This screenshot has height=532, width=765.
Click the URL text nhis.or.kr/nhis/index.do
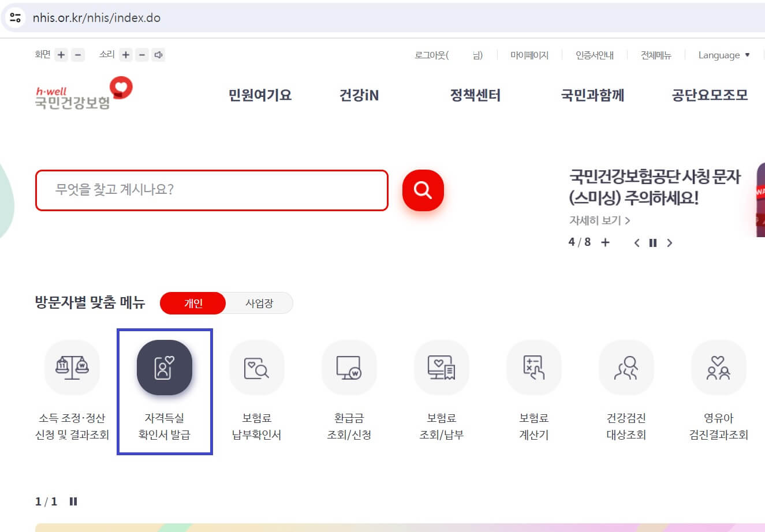click(x=96, y=18)
